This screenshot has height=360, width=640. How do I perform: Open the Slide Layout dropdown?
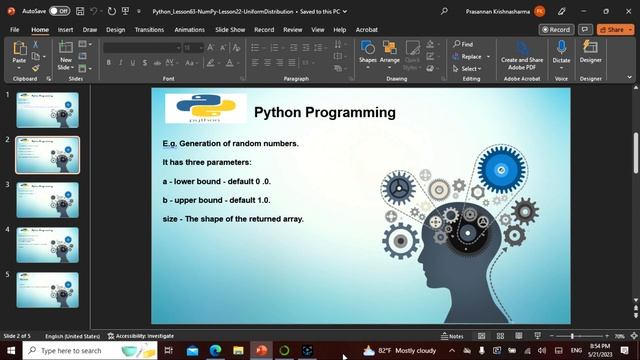pos(85,44)
